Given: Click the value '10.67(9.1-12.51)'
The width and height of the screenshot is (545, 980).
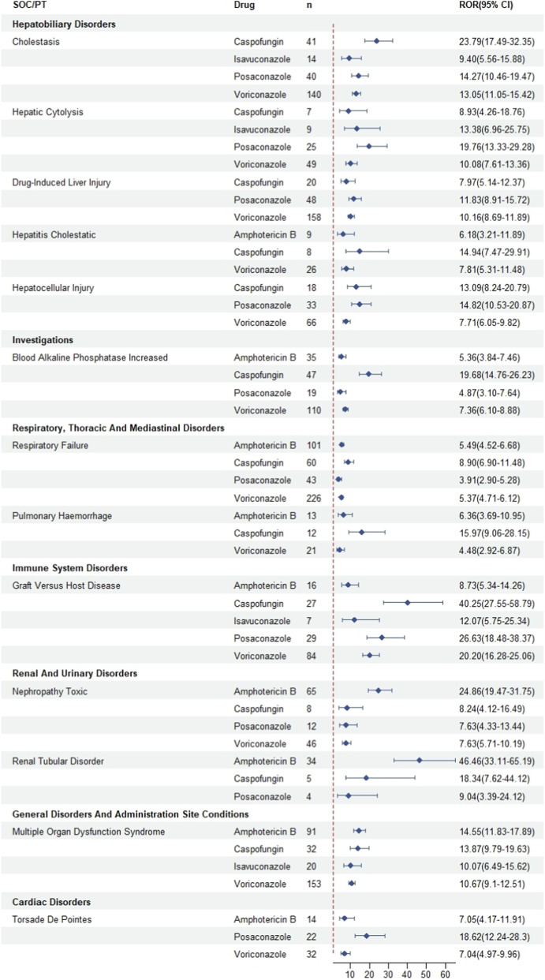Looking at the screenshot, I should [481, 883].
